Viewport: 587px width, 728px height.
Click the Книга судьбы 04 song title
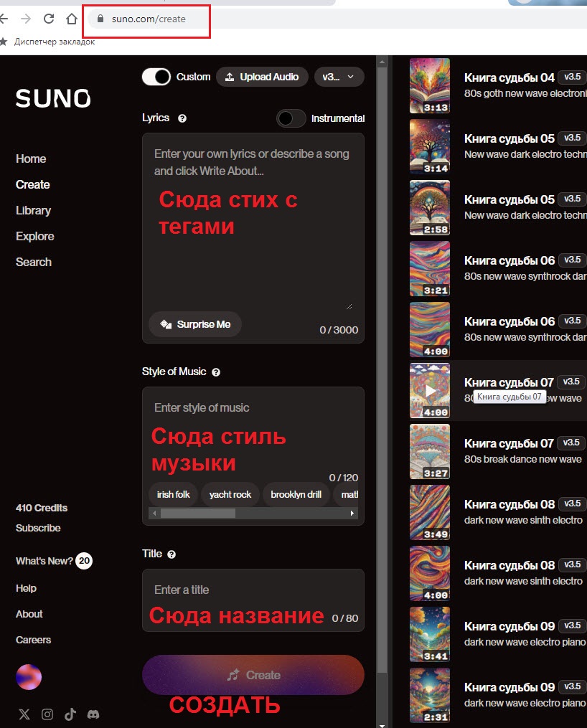(509, 77)
